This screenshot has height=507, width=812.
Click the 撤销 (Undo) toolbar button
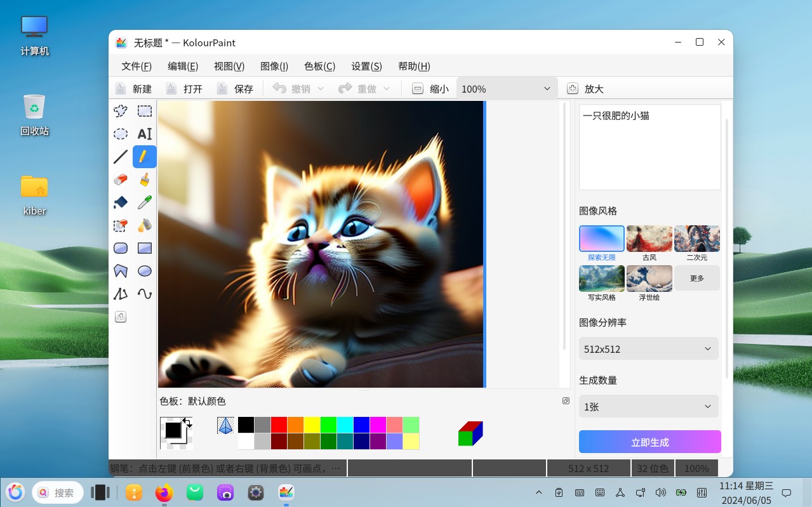(291, 89)
